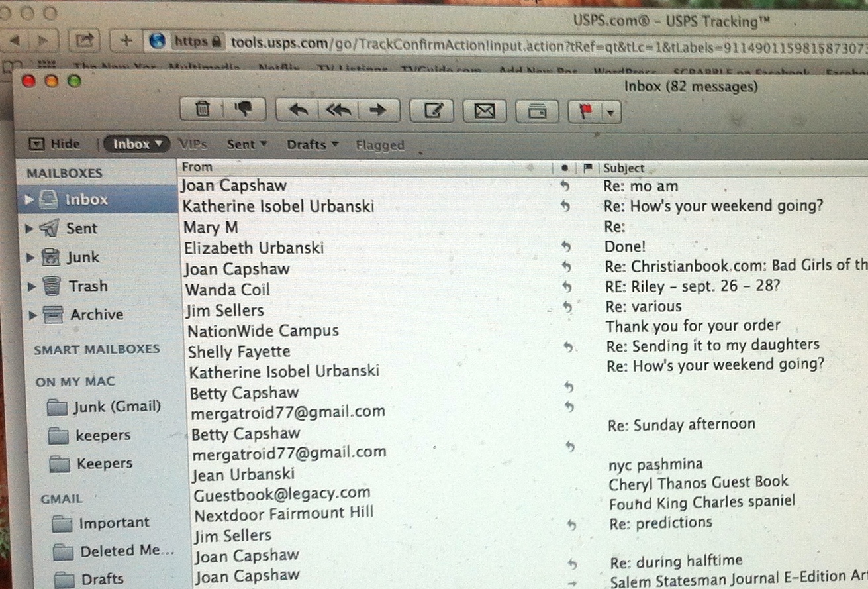Click the Get Mail envelope icon
Image resolution: width=868 pixels, height=589 pixels.
click(485, 111)
